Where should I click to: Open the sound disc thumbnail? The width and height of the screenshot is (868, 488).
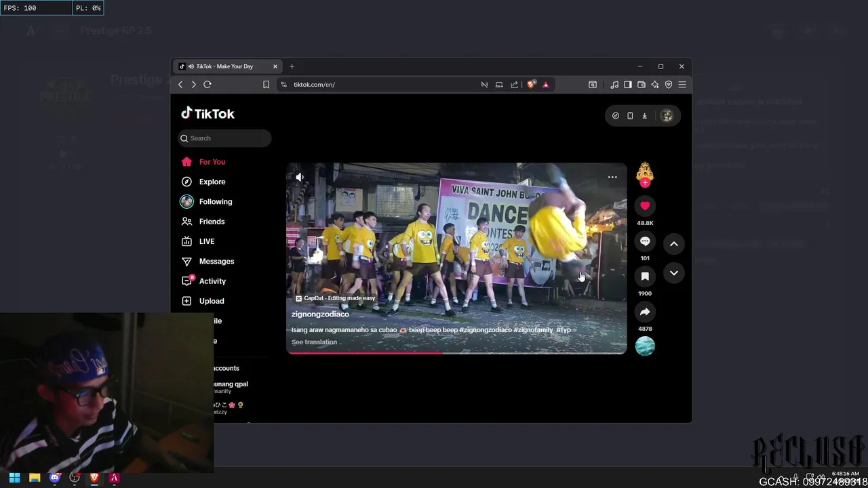(645, 346)
